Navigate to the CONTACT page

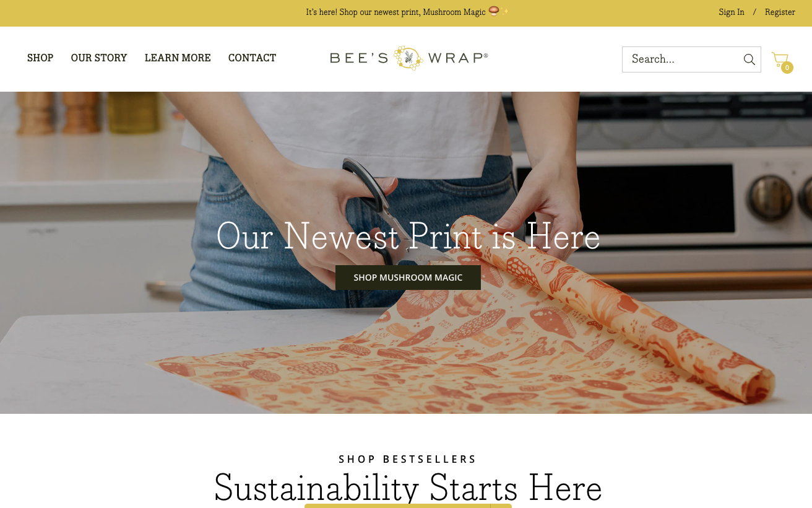click(252, 58)
